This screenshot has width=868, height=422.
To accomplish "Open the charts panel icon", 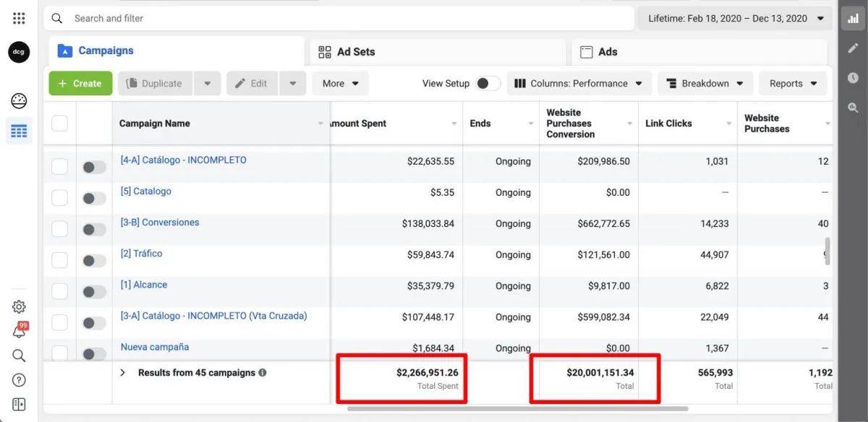I will click(x=854, y=18).
